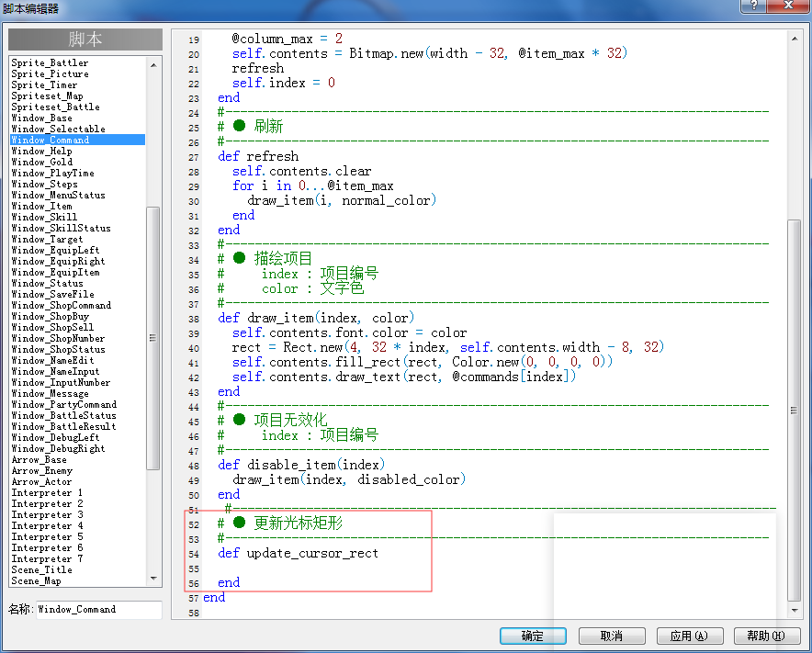Viewport: 812px width, 653px height.
Task: Place cursor on 'def update_cursor_rect' line
Action: click(299, 553)
